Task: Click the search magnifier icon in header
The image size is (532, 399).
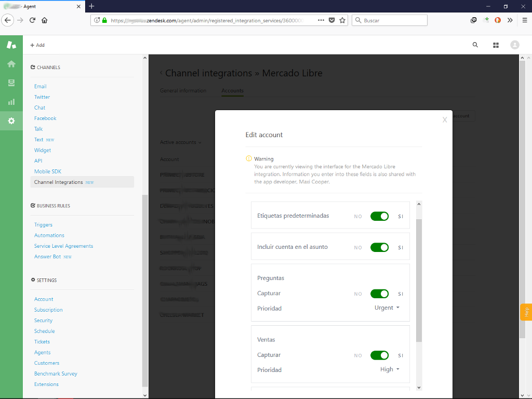Action: [x=475, y=45]
